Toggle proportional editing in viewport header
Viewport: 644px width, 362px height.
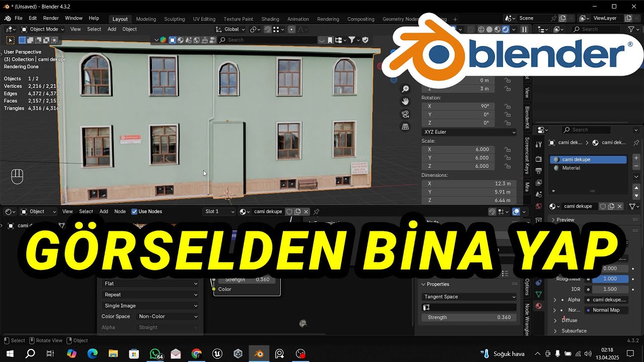tap(291, 29)
